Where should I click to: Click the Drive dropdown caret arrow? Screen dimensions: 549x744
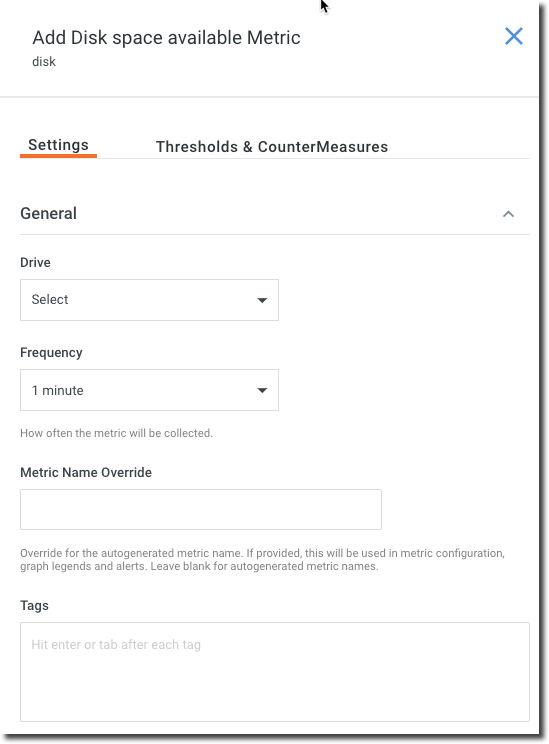click(262, 300)
